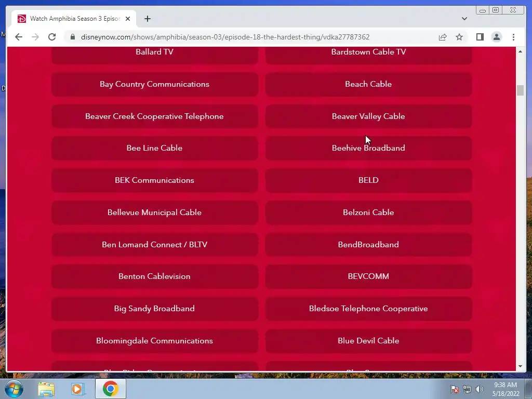Select Bellevue Municipal Cable
The image size is (532, 399).
click(x=154, y=212)
